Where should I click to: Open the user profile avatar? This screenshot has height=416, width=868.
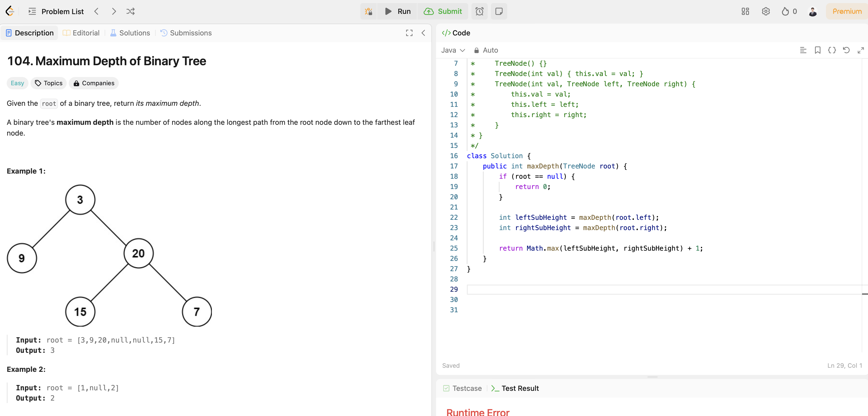[x=812, y=12]
